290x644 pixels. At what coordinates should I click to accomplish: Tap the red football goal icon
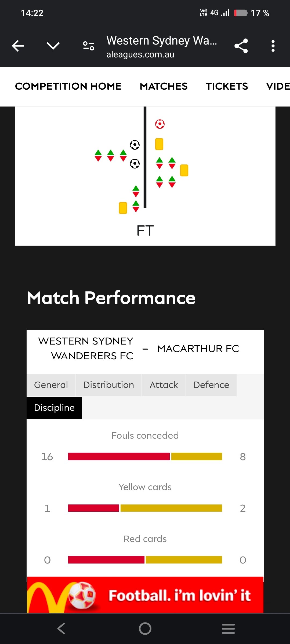pos(160,124)
